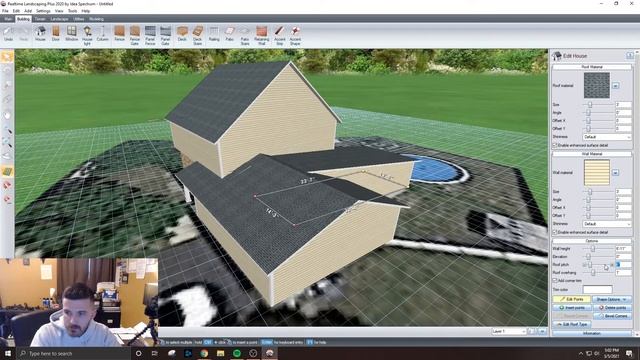
Task: Click the Wall height value field
Action: pyautogui.click(x=623, y=248)
